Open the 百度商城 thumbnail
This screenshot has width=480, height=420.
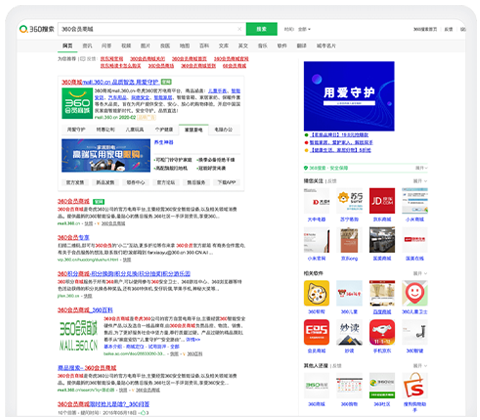pyautogui.click(x=382, y=293)
